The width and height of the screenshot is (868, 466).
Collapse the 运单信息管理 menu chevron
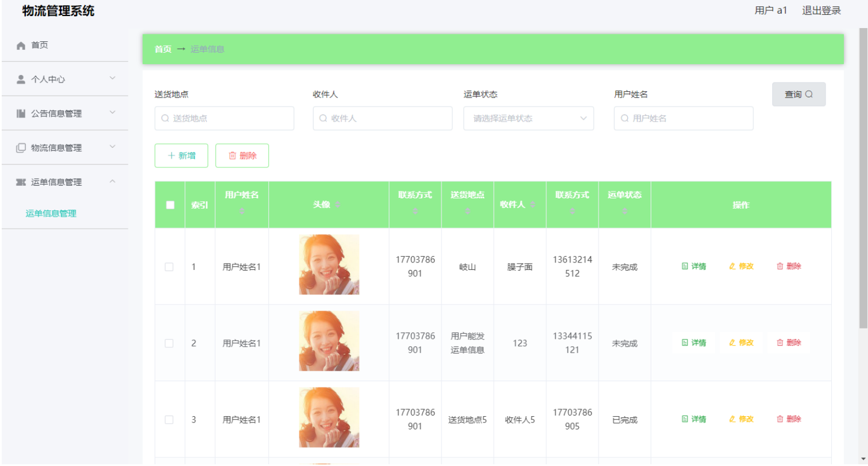pyautogui.click(x=112, y=182)
